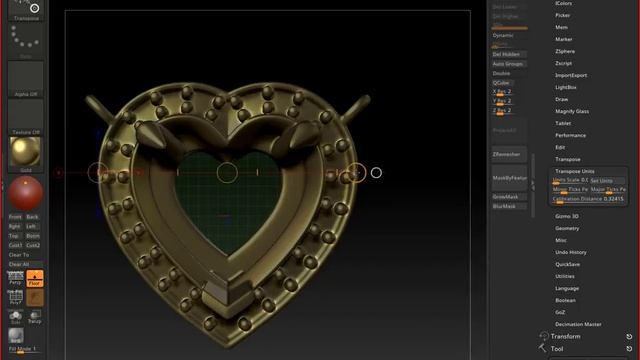
Task: Toggle the orange Floor grid icon
Action: (x=35, y=278)
